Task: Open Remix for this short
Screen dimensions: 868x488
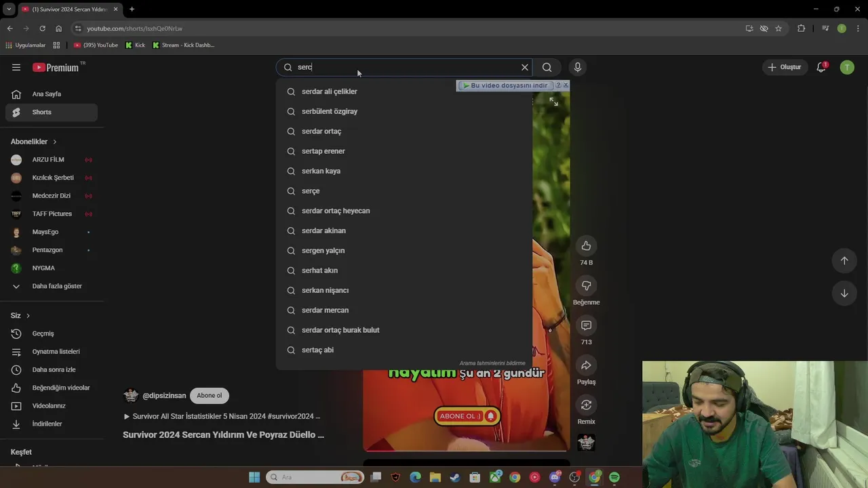Action: [586, 405]
